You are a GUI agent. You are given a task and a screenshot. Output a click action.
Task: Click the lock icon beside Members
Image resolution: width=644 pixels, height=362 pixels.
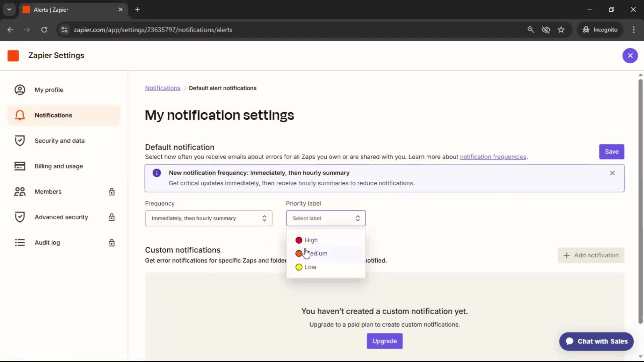(x=112, y=192)
